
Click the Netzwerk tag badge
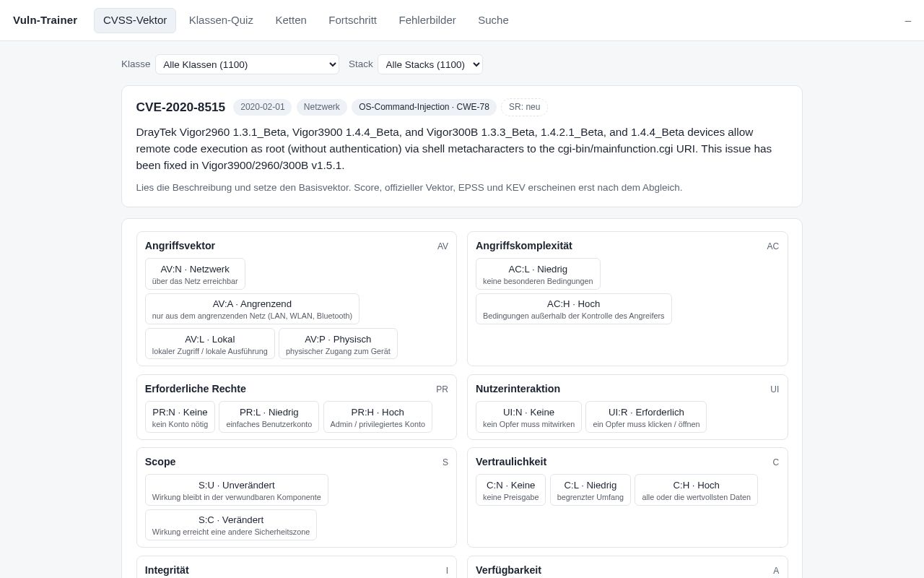(x=322, y=107)
